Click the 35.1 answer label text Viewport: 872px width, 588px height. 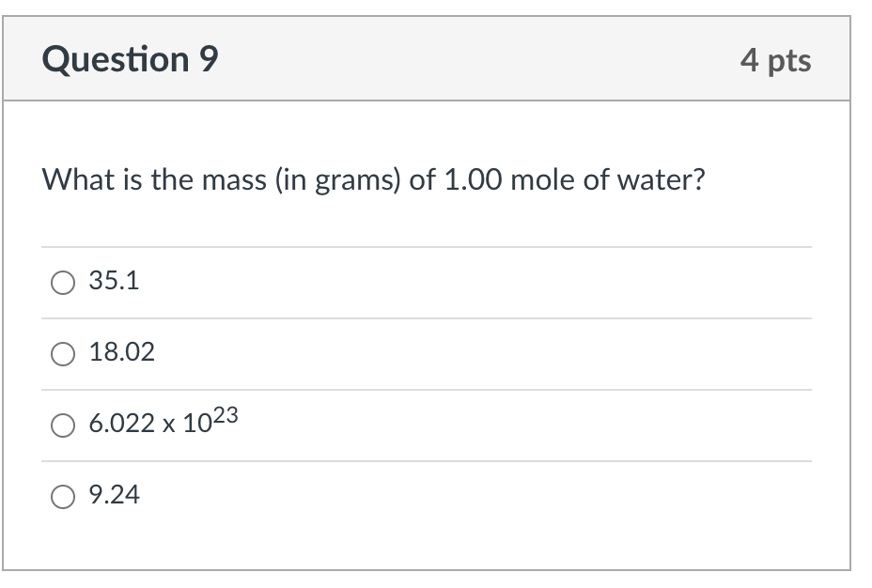point(112,281)
